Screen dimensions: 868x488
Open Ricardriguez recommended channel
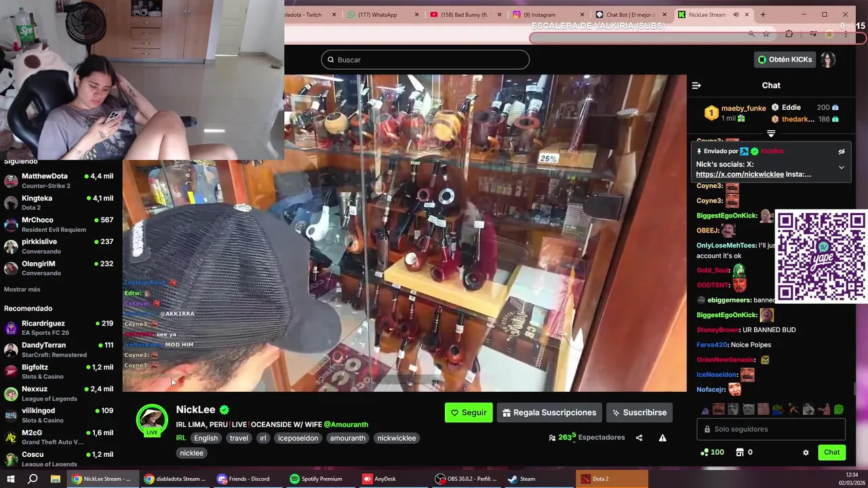(60, 328)
